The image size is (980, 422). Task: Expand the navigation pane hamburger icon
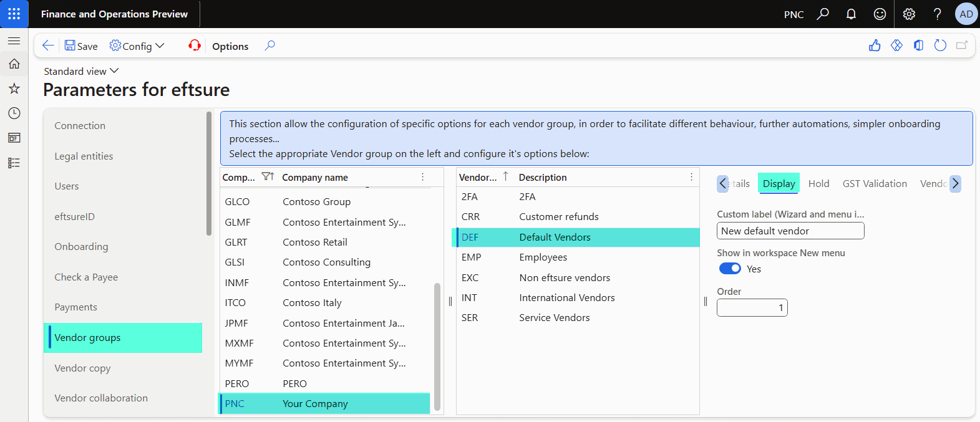[14, 41]
